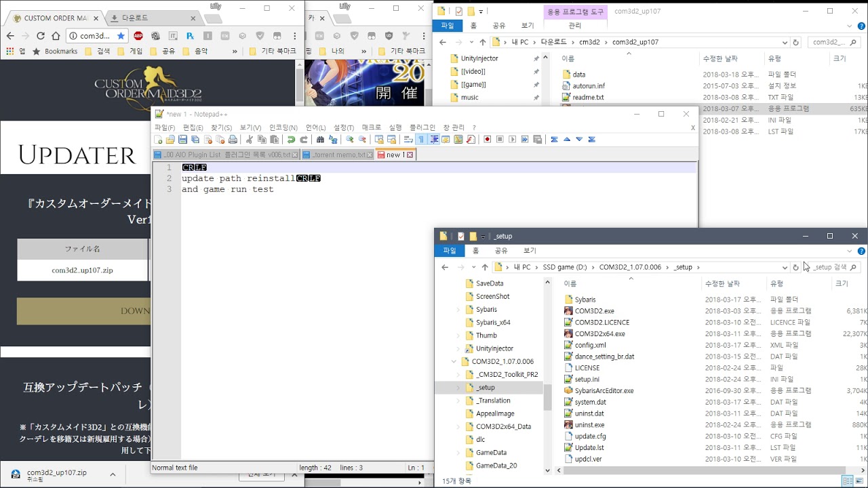
Task: Expand the Thumb folder in navigation tree
Action: [458, 335]
